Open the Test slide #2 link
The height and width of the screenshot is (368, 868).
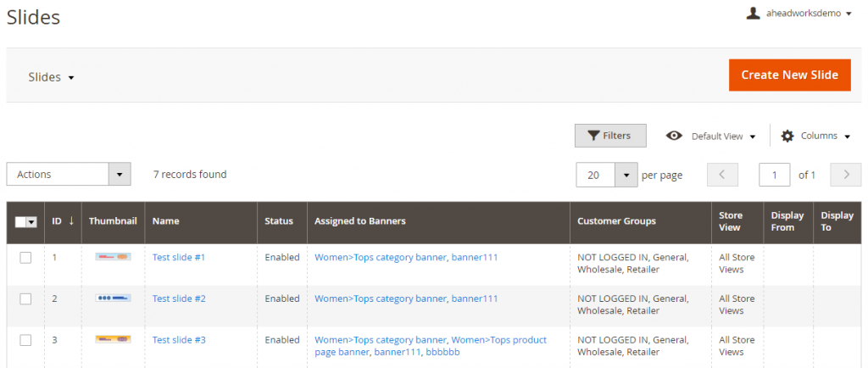(x=179, y=298)
